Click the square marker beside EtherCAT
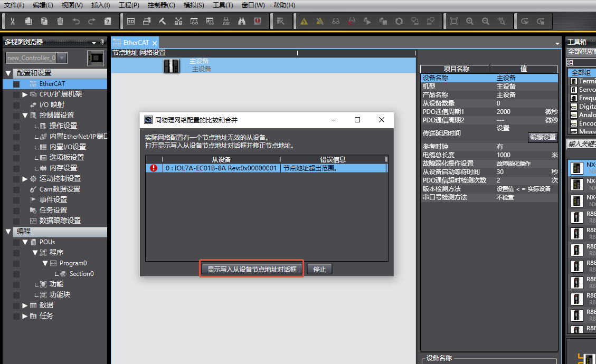This screenshot has height=364, width=596. point(16,84)
